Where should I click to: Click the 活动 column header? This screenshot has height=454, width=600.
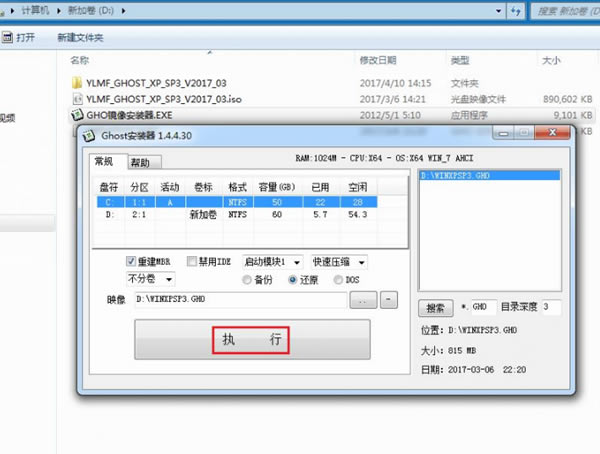pos(170,187)
